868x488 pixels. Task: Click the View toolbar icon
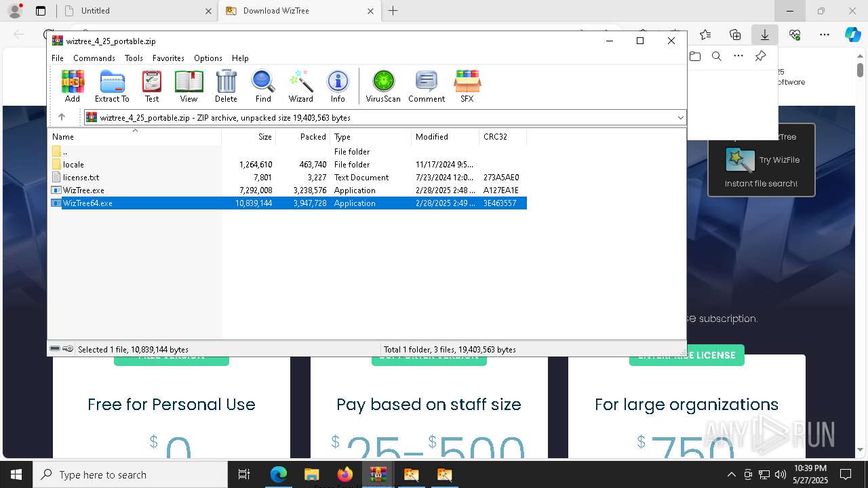[189, 86]
